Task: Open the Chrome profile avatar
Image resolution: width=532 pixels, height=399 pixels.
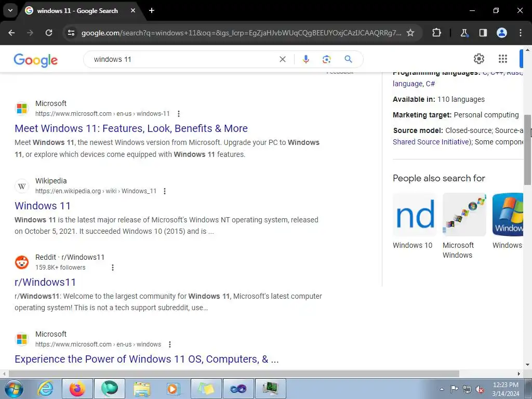Action: tap(501, 33)
